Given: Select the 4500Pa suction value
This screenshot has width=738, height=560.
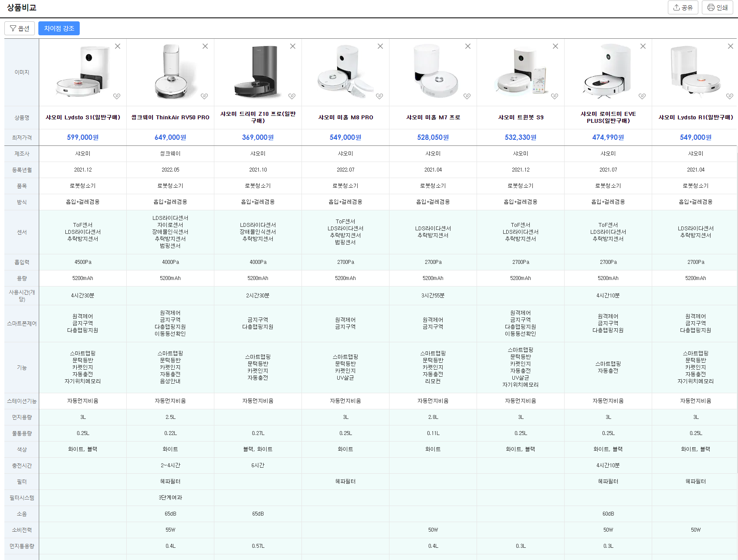Looking at the screenshot, I should click(x=83, y=262).
